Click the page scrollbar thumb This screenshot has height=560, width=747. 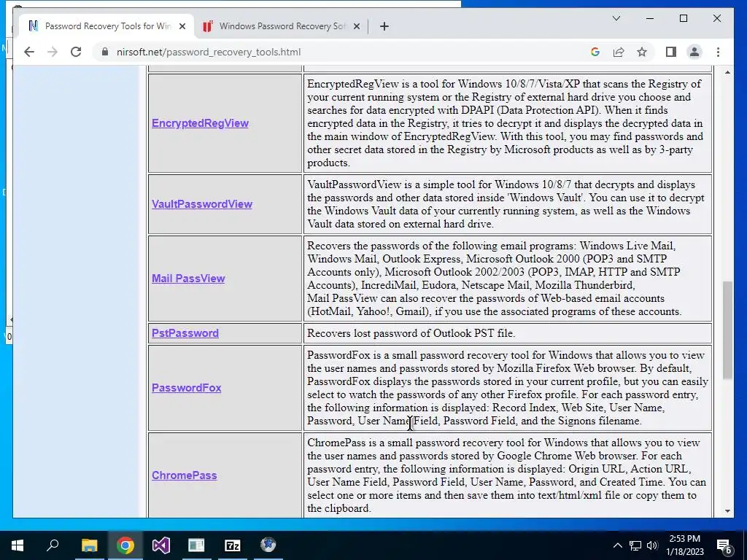pos(727,330)
